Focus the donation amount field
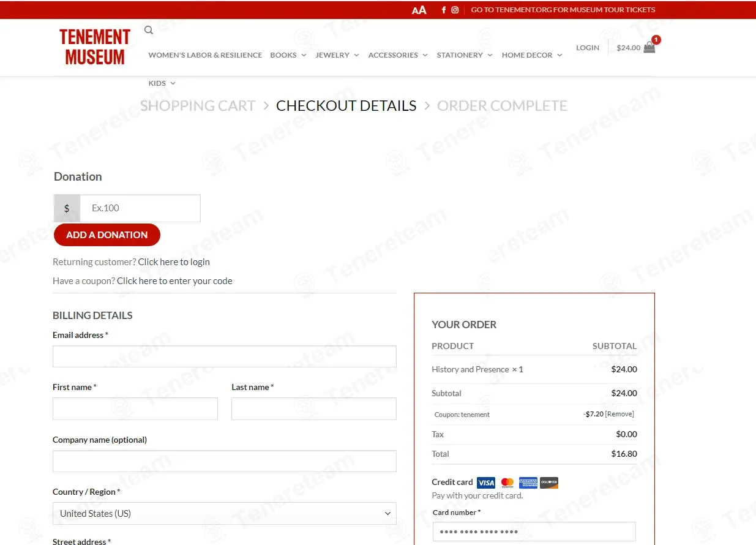Screen dimensions: 756x545 coord(140,208)
